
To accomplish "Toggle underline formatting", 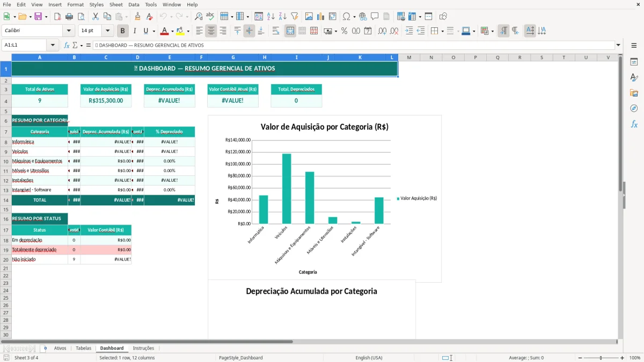I will click(145, 31).
